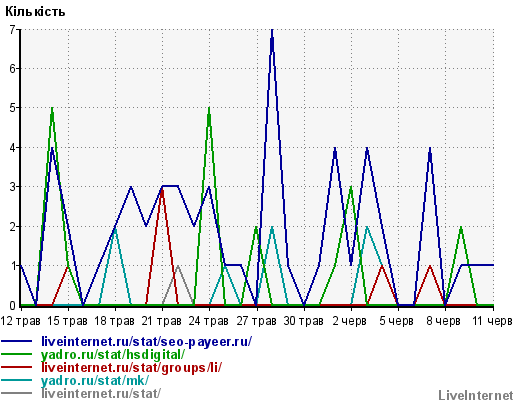Click the 27 трав x-axis label
This screenshot has width=520, height=405.
257,321
